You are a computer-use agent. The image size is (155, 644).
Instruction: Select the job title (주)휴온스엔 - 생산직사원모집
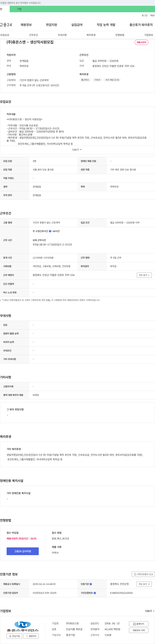[30, 42]
